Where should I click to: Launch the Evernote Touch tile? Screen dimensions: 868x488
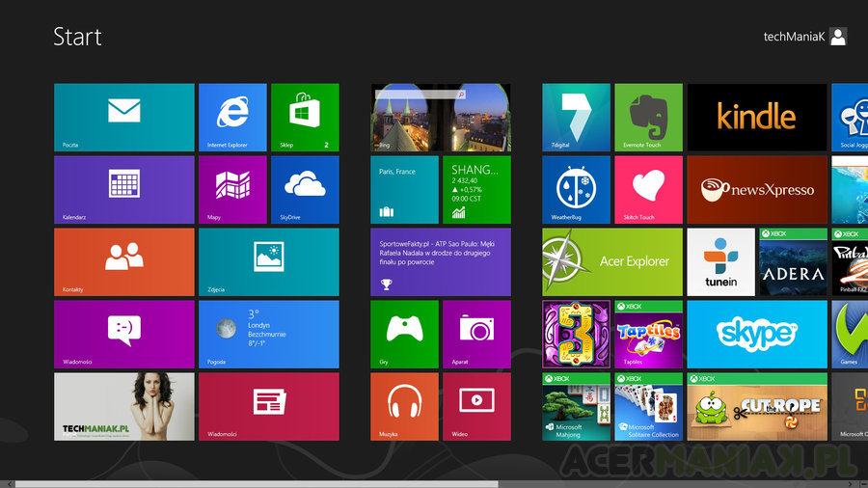(648, 118)
